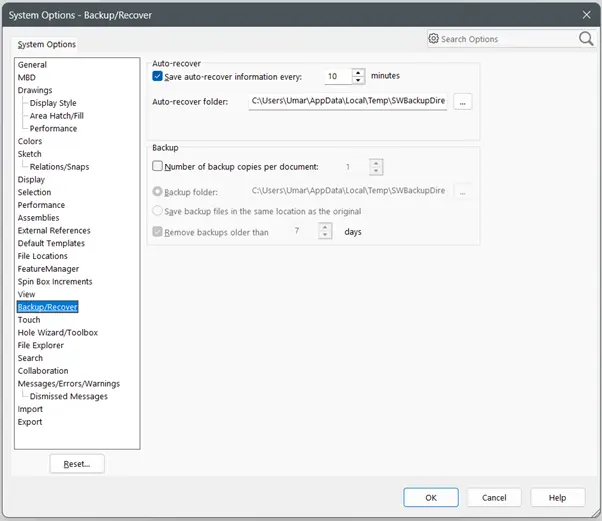The width and height of the screenshot is (602, 521).
Task: Click the OK button
Action: (x=431, y=498)
